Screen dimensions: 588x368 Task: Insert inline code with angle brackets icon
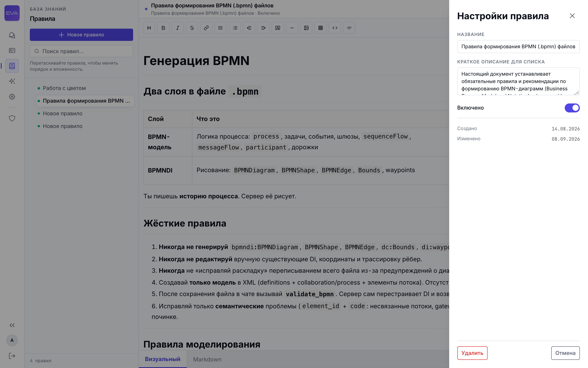[x=335, y=28]
